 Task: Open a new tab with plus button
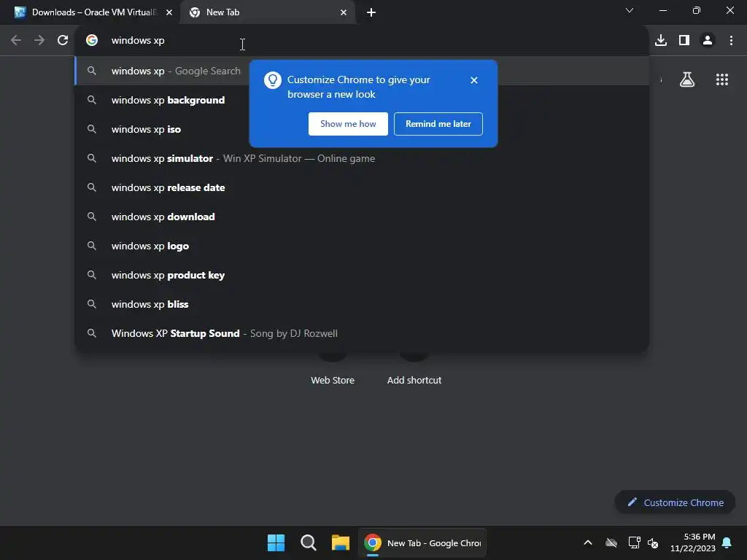point(371,12)
